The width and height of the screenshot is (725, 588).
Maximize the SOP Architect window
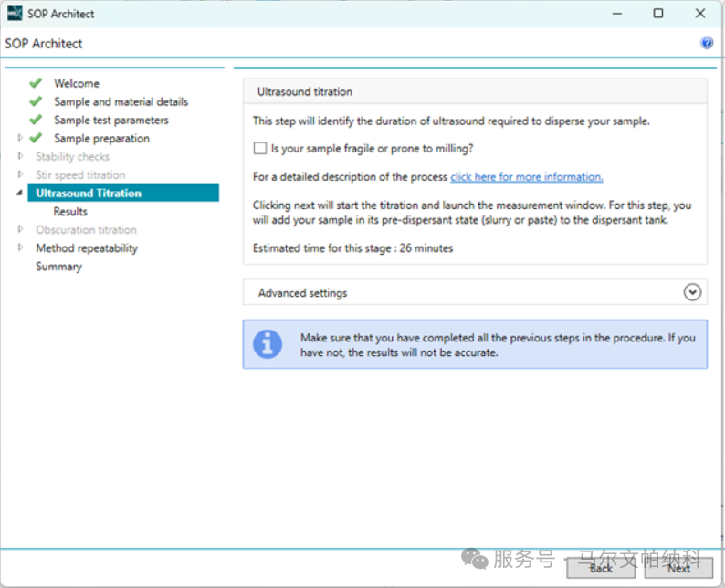point(657,14)
